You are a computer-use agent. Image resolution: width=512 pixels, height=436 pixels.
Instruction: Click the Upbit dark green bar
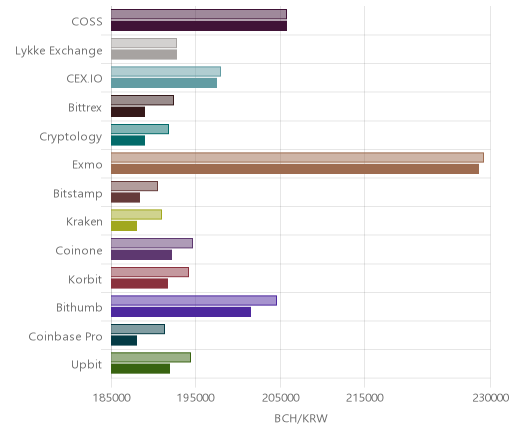pyautogui.click(x=141, y=369)
